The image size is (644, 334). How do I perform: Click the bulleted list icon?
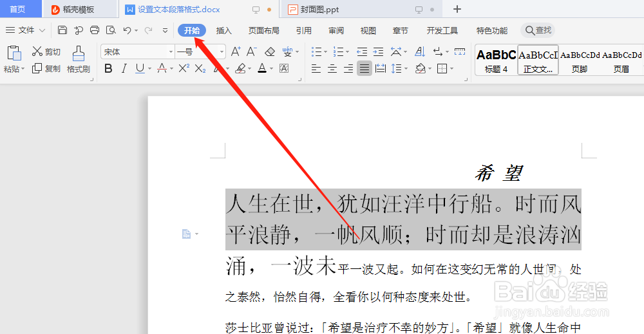coord(316,51)
